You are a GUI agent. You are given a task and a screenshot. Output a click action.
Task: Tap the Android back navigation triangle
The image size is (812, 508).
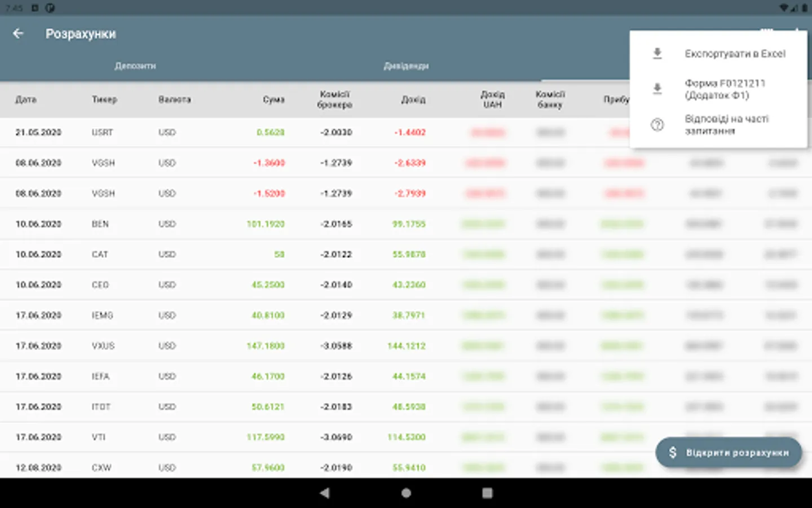click(325, 493)
